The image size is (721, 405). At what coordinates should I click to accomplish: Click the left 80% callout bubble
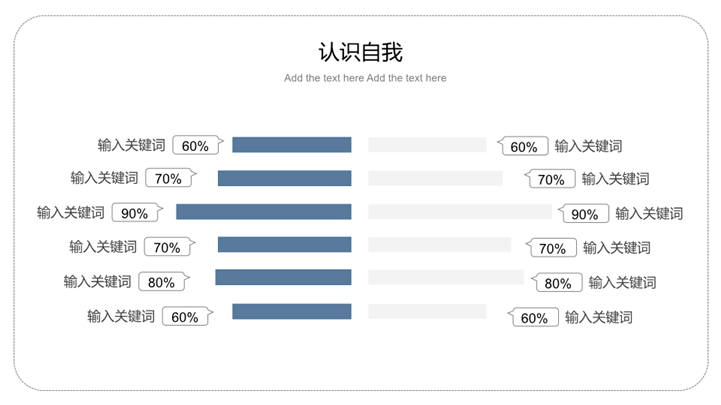pos(161,282)
